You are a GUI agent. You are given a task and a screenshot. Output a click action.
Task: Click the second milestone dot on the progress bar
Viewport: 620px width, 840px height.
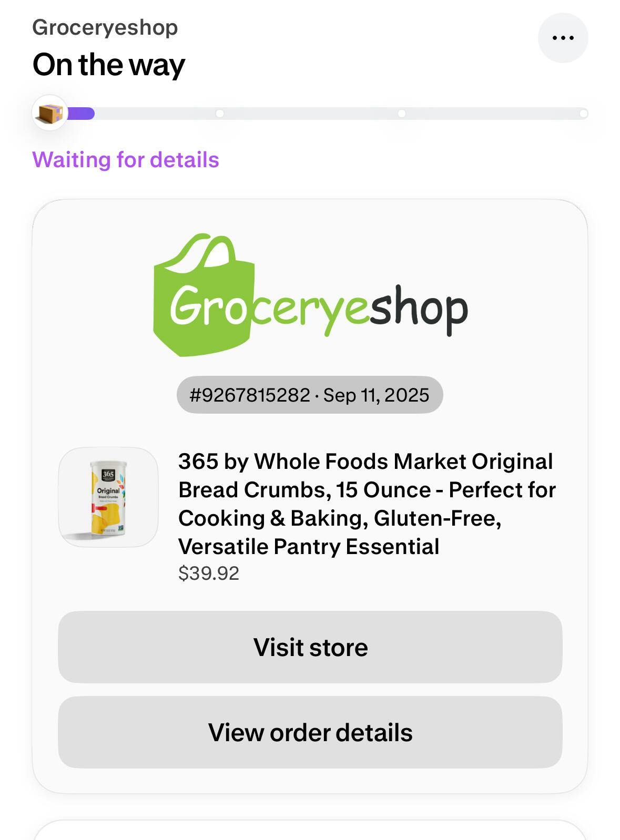click(220, 114)
